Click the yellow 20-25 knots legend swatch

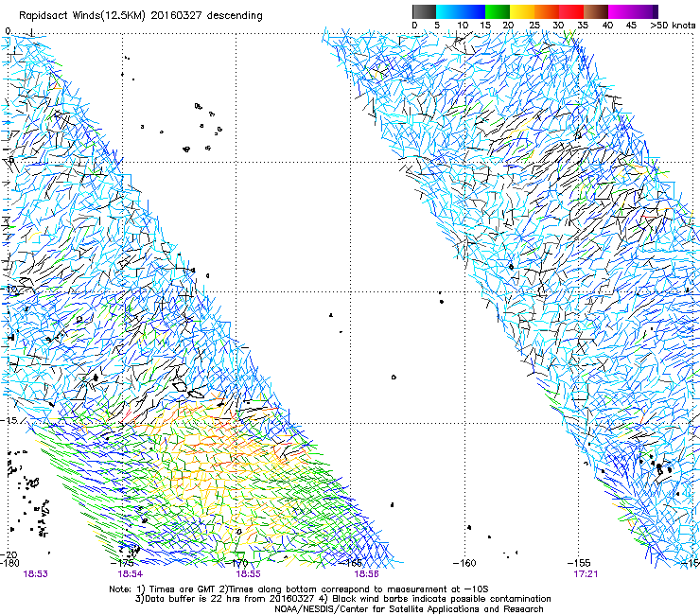(x=522, y=11)
